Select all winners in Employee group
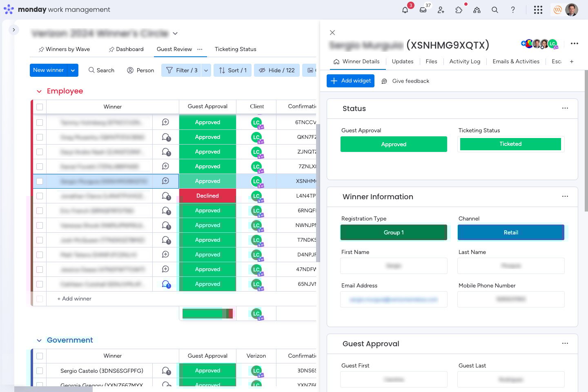The width and height of the screenshot is (588, 392). 40,107
